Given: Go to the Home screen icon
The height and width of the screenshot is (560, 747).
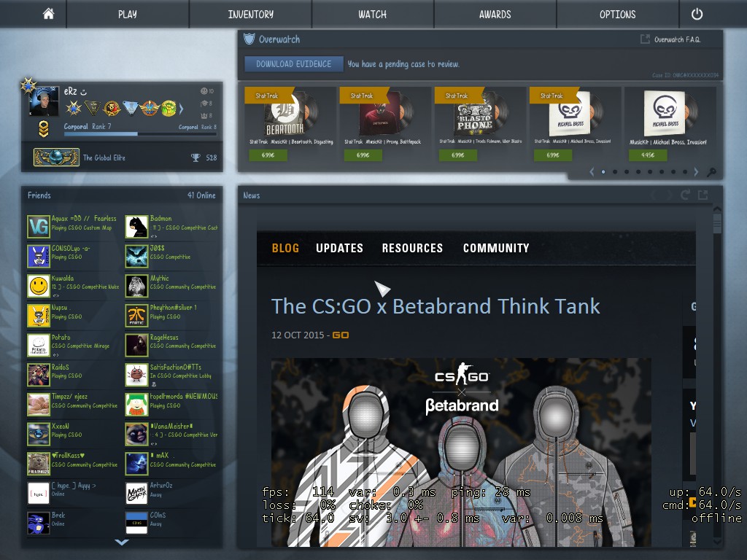Looking at the screenshot, I should pyautogui.click(x=48, y=14).
